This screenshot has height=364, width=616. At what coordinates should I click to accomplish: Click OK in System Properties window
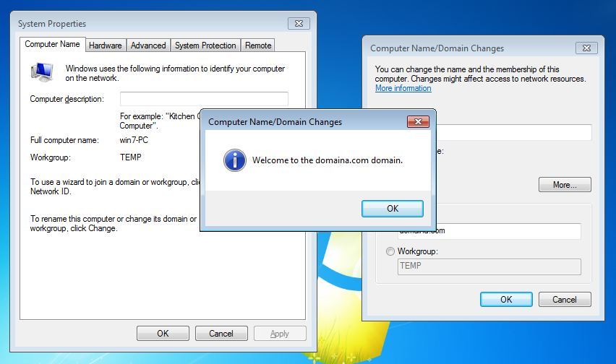[x=163, y=334]
